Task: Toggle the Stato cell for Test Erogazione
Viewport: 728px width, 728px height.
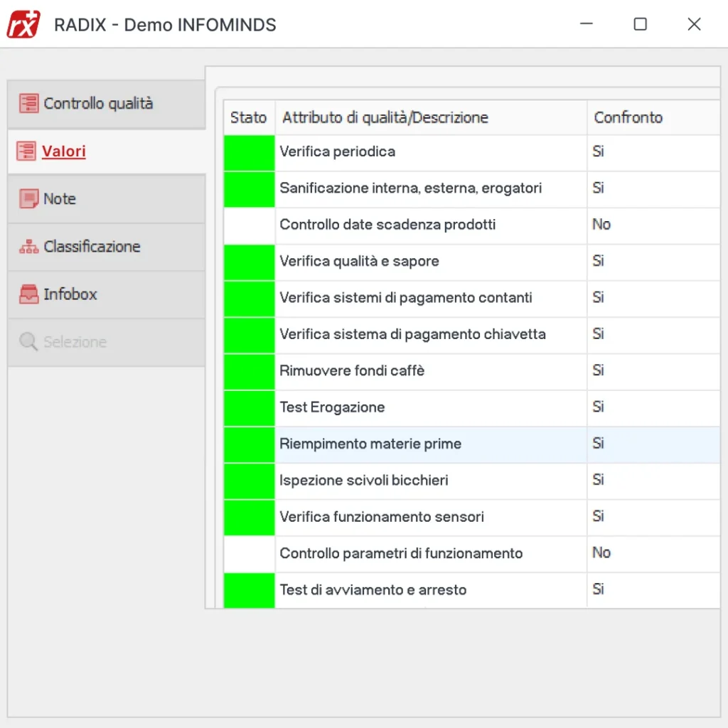Action: pos(248,407)
